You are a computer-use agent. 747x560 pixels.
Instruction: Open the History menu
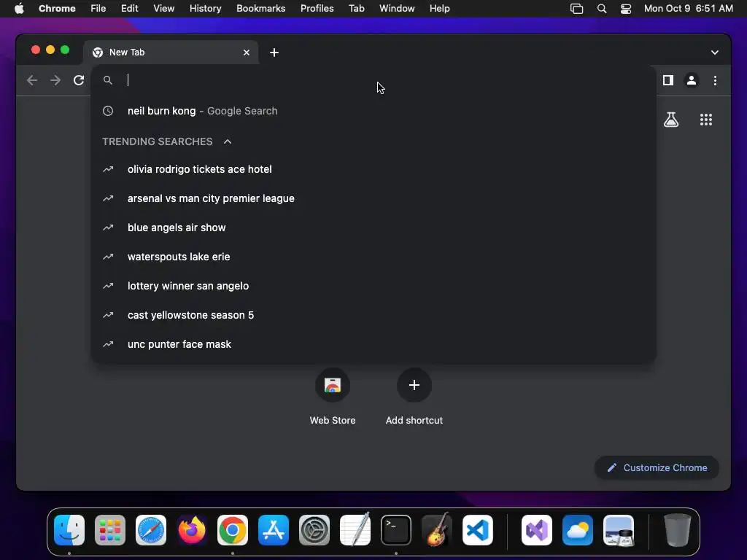205,9
